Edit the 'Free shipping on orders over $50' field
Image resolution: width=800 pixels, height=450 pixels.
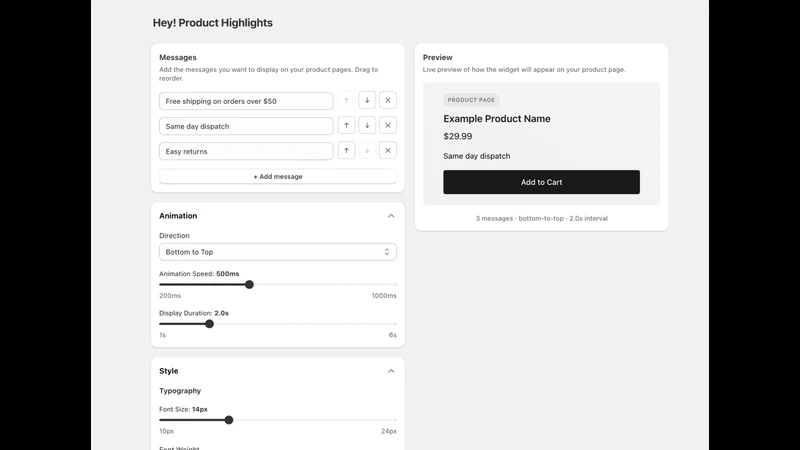tap(246, 101)
